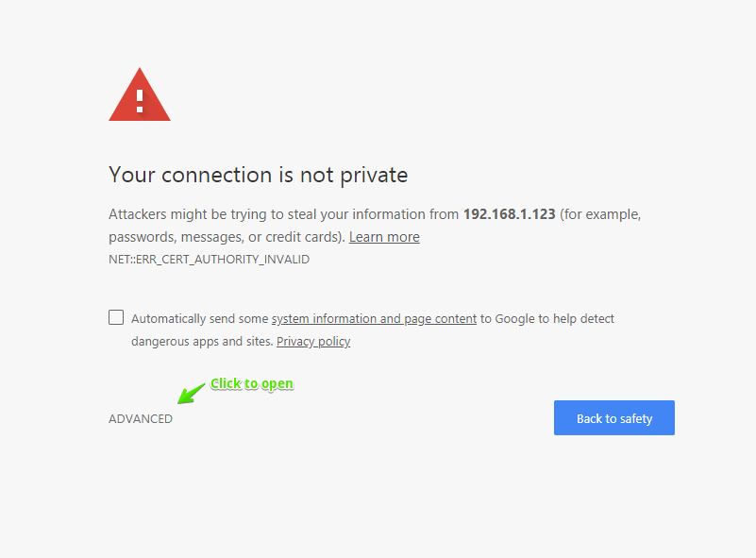Click the 'dangerous apps and sites' text
This screenshot has height=558, width=756.
coord(201,342)
